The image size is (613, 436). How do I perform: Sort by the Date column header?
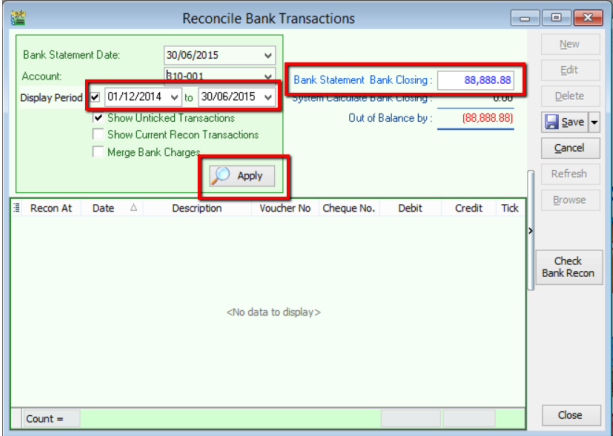pyautogui.click(x=104, y=209)
